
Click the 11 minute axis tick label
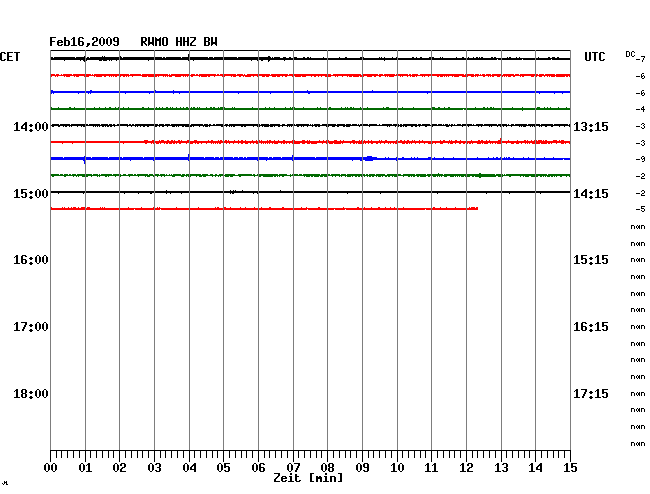click(432, 468)
